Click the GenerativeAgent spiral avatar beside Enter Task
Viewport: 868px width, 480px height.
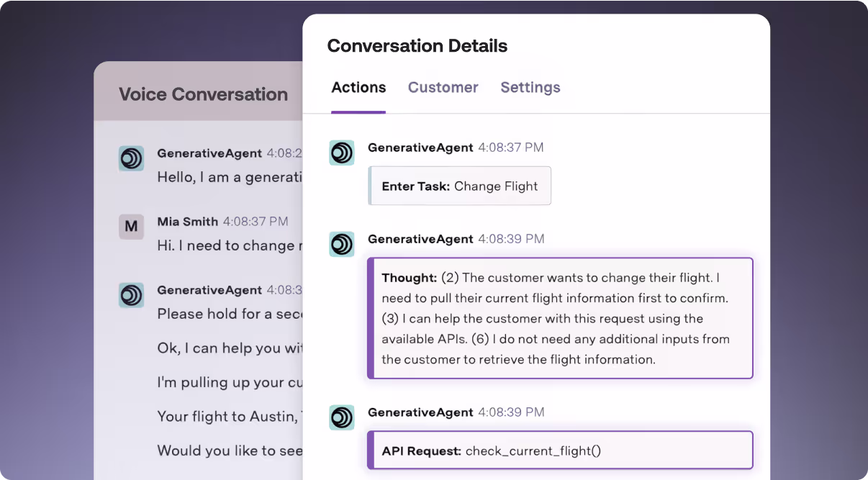[342, 153]
